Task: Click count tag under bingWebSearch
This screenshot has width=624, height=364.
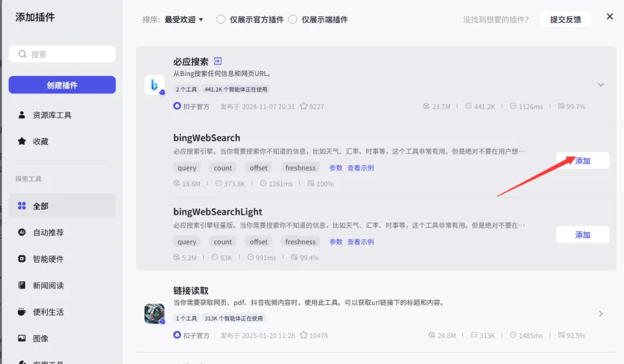Action: (x=223, y=168)
